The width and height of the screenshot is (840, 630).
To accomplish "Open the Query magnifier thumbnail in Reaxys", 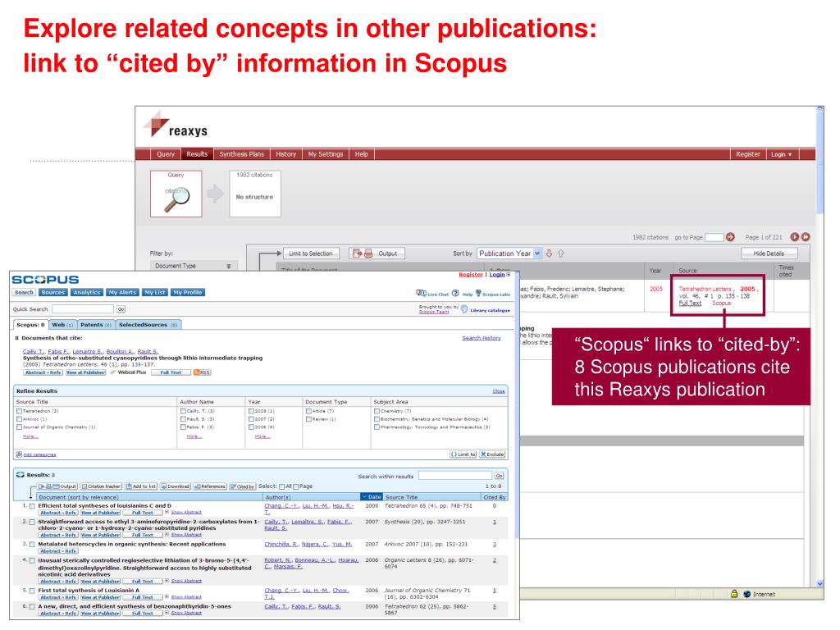I will coord(176,194).
